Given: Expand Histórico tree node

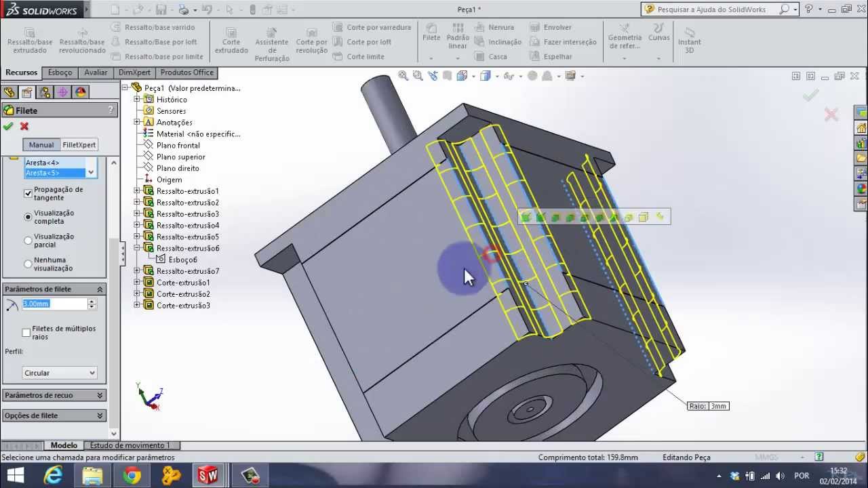Looking at the screenshot, I should tap(137, 100).
